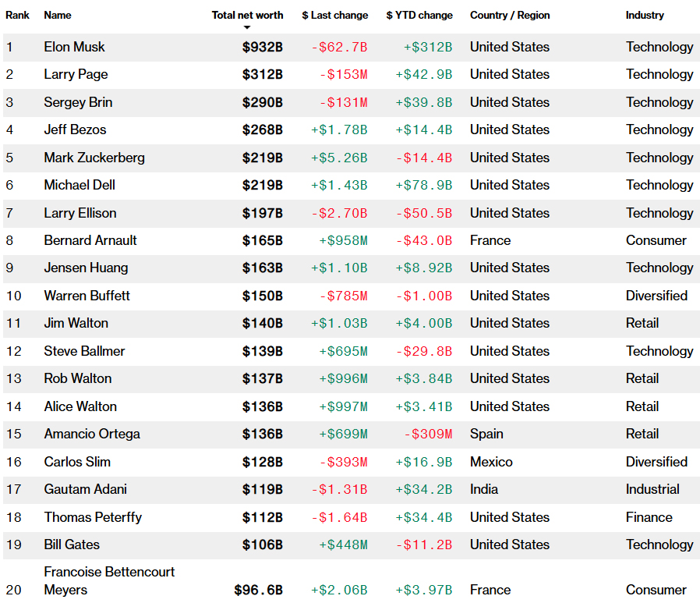Select the Industry column header
This screenshot has width=700, height=603.
[645, 15]
